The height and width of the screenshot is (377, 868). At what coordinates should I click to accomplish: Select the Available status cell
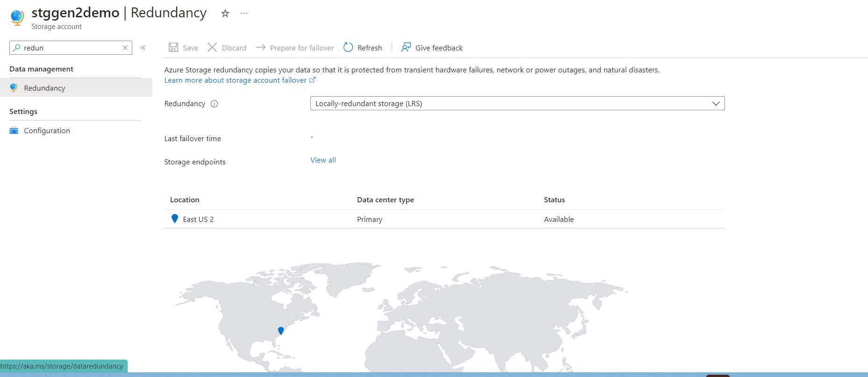(559, 219)
